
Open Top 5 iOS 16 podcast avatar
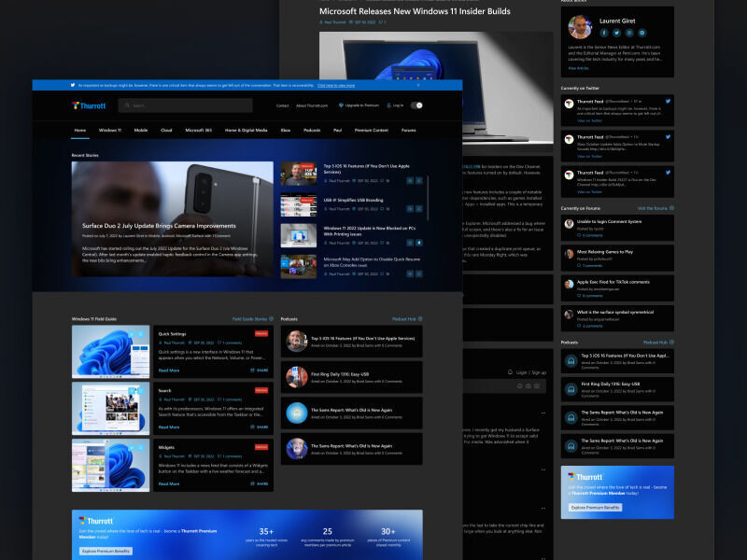(x=297, y=342)
